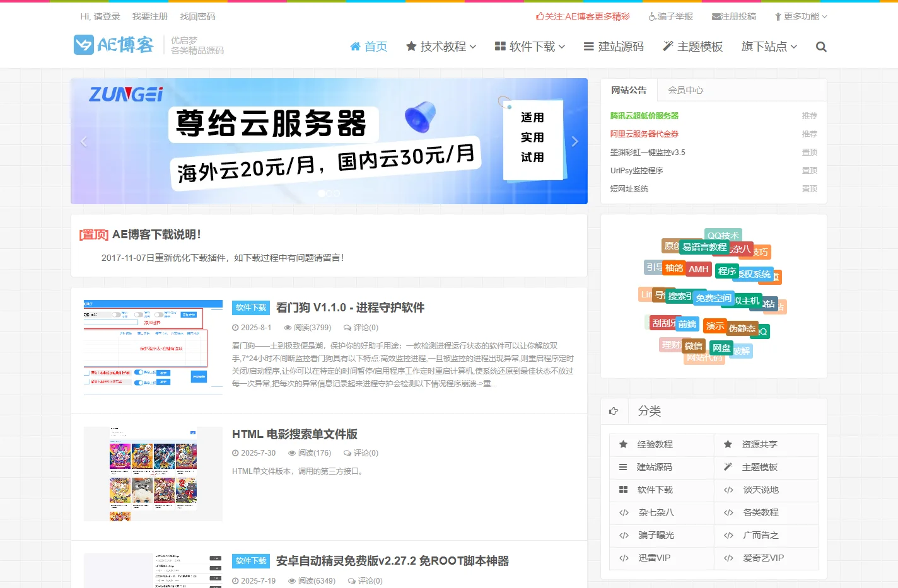Screen dimensions: 898x588
Task: Open the 骗子举报 link
Action: click(x=671, y=16)
